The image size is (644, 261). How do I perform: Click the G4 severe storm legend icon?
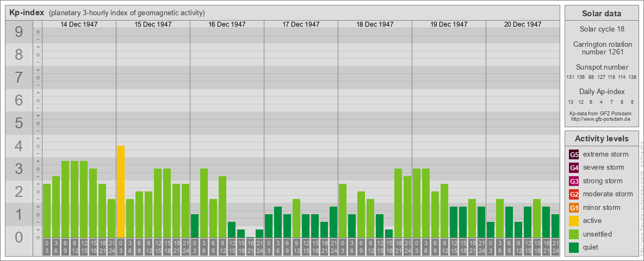point(574,167)
